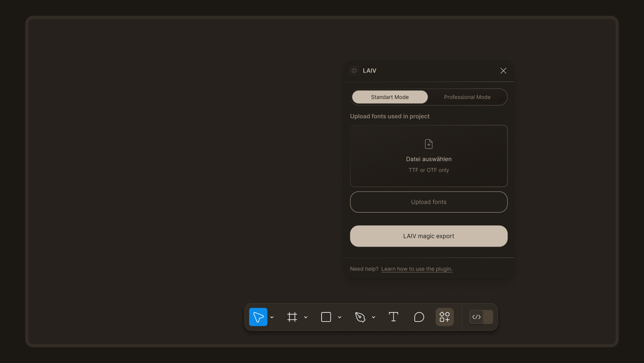The image size is (644, 363).
Task: Select the Pen tool
Action: pos(360,317)
